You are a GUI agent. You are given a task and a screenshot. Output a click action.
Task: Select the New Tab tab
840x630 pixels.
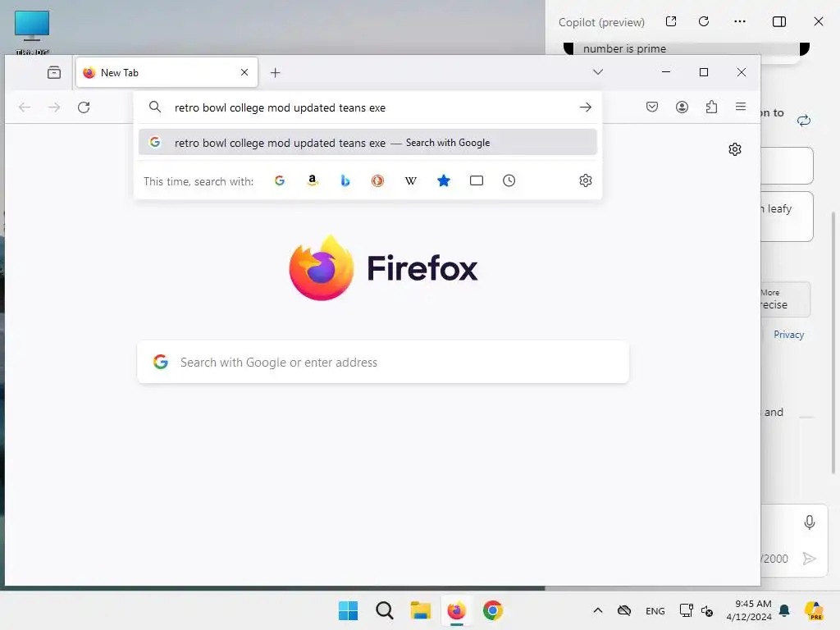(167, 72)
